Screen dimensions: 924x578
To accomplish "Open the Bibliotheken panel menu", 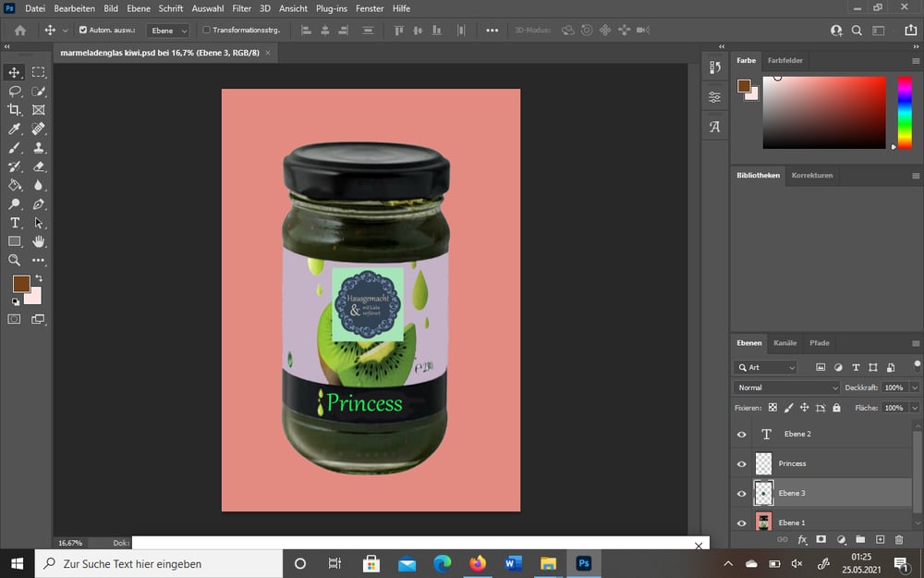I will [915, 176].
